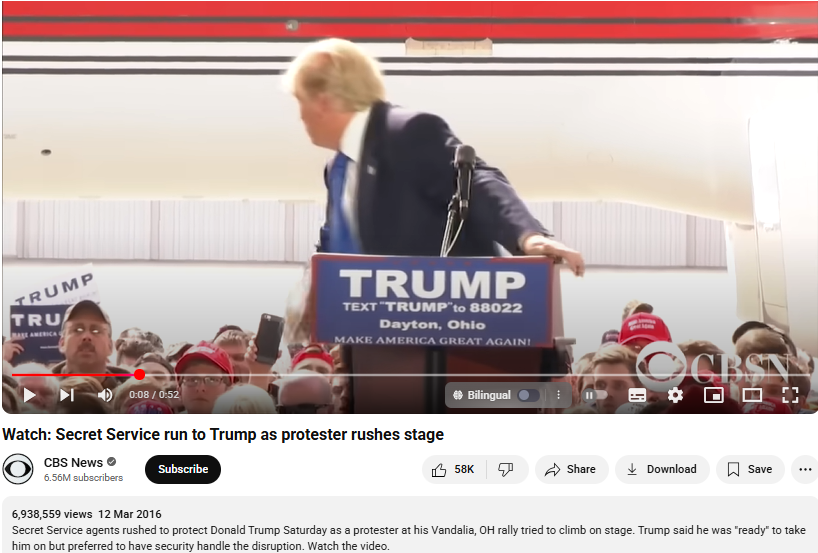
Task: Enable theater mode view
Action: (x=752, y=395)
